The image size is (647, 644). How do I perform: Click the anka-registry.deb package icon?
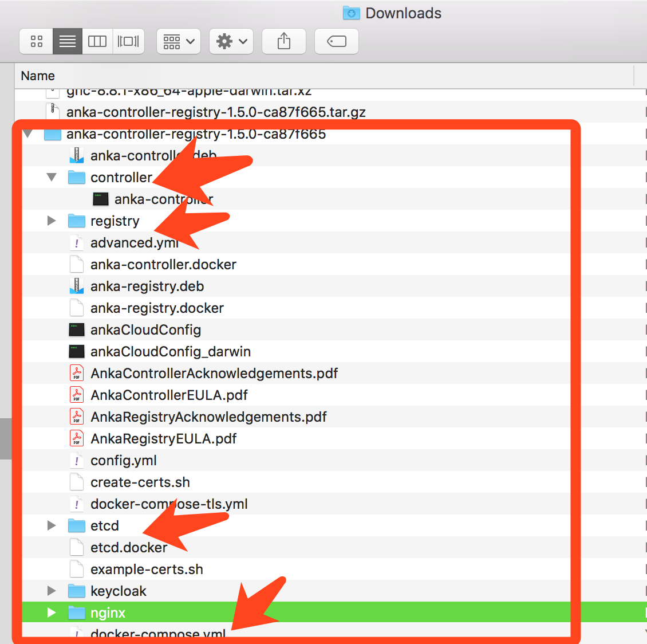77,286
